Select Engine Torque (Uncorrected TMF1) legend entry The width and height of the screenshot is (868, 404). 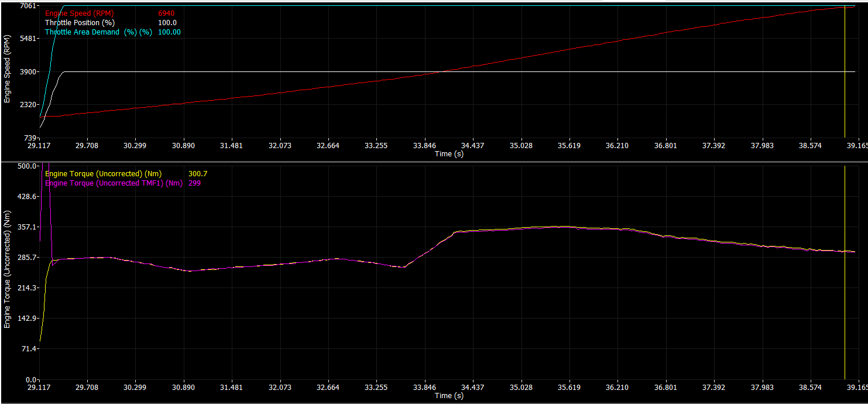click(114, 183)
